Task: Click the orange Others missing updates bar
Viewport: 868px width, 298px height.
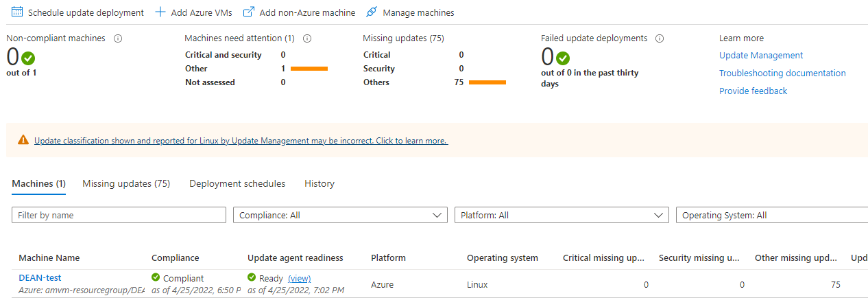Action: pyautogui.click(x=487, y=82)
